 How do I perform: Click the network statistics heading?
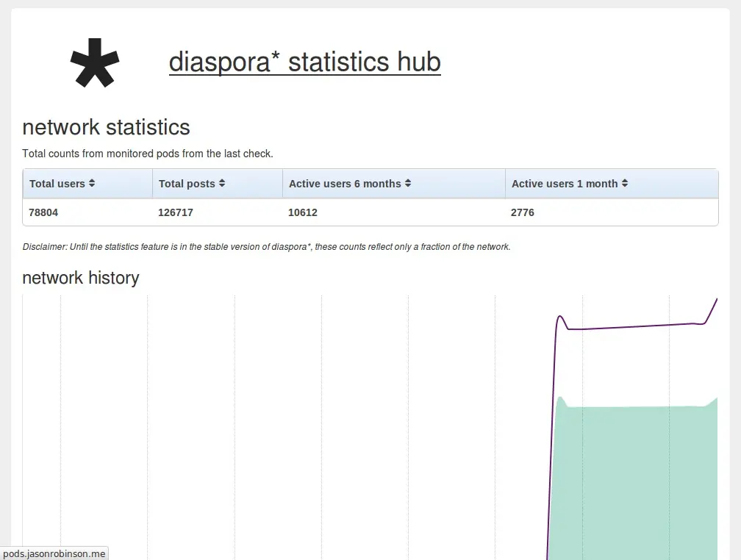point(107,127)
